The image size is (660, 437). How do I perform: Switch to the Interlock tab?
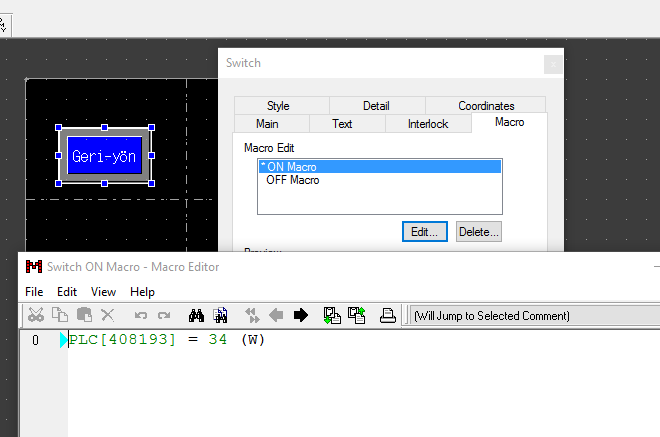click(x=427, y=124)
